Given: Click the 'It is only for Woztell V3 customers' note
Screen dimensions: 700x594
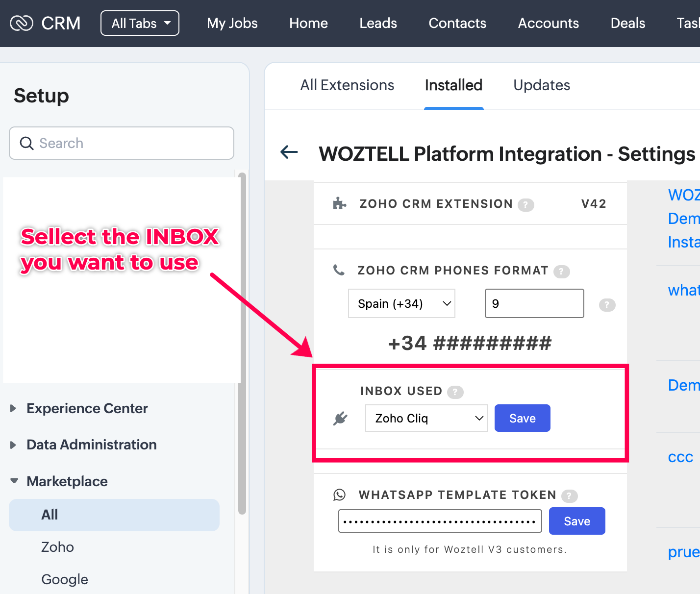Looking at the screenshot, I should [470, 549].
